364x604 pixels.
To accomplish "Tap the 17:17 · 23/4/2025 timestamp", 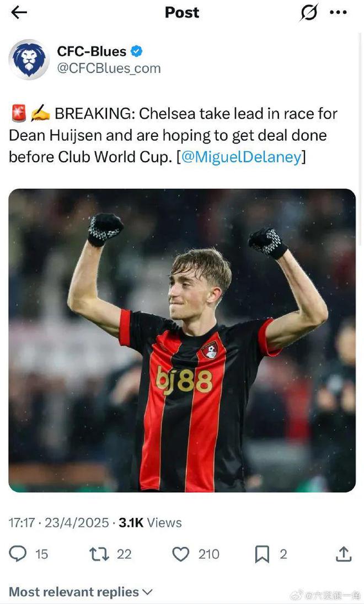I will [59, 523].
